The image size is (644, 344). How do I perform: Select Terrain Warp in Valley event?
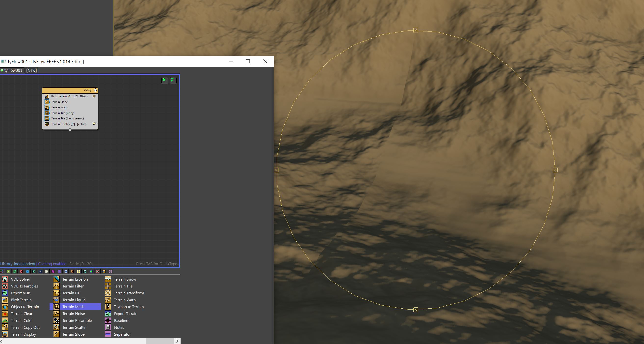[x=59, y=107]
